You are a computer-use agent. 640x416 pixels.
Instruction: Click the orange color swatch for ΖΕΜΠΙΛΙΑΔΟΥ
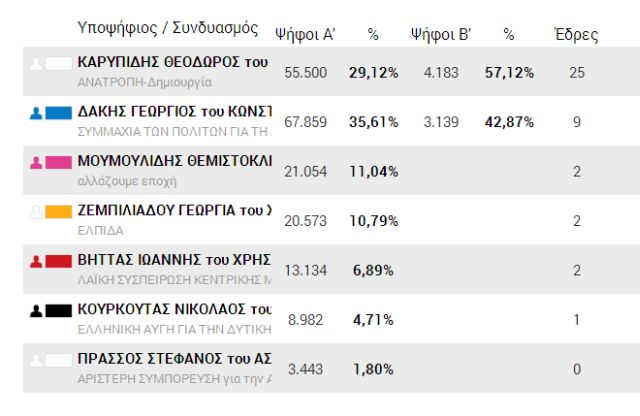point(58,211)
